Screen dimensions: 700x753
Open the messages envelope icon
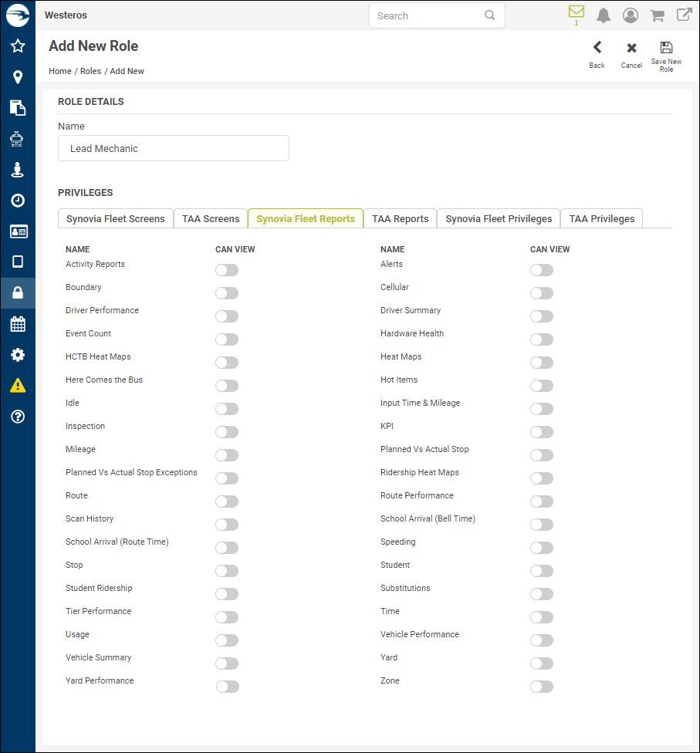pyautogui.click(x=576, y=12)
